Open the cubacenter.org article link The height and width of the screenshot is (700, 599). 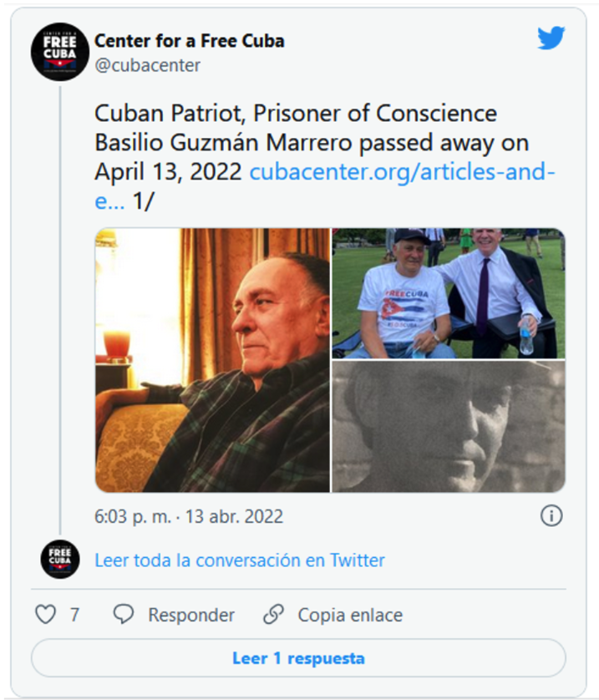[x=403, y=173]
